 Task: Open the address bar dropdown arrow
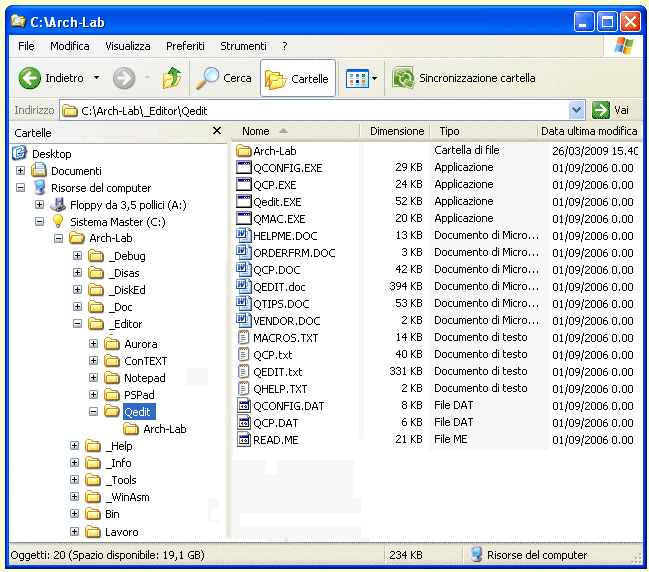point(577,110)
